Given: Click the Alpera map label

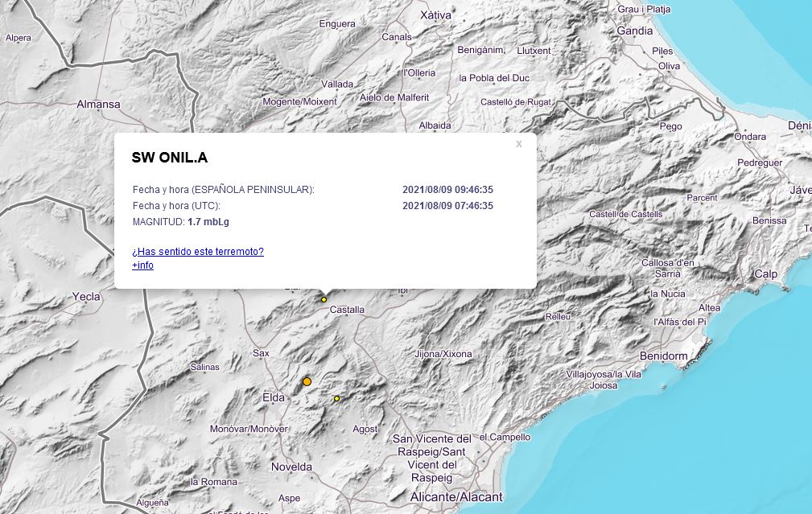Looking at the screenshot, I should (x=19, y=38).
